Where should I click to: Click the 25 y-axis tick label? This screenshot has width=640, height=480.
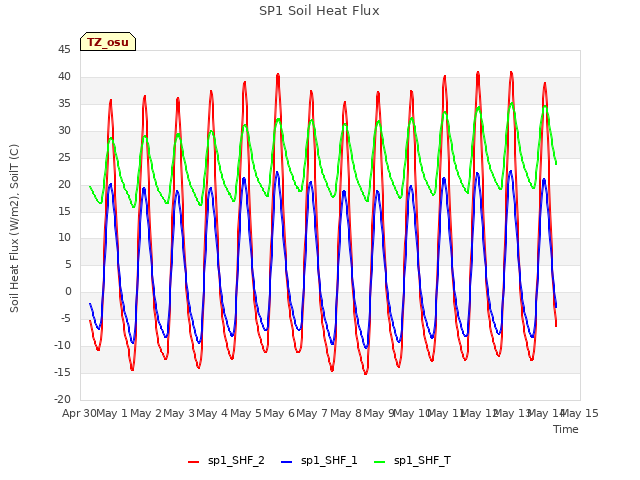coord(64,158)
